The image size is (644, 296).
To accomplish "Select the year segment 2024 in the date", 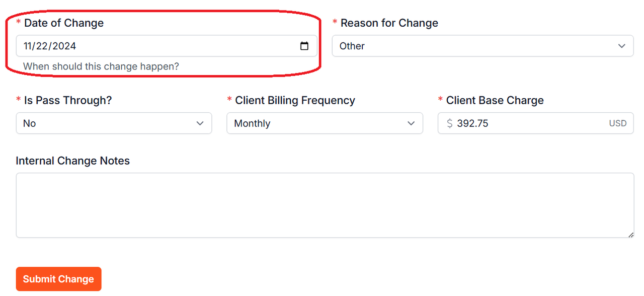I will coord(64,46).
